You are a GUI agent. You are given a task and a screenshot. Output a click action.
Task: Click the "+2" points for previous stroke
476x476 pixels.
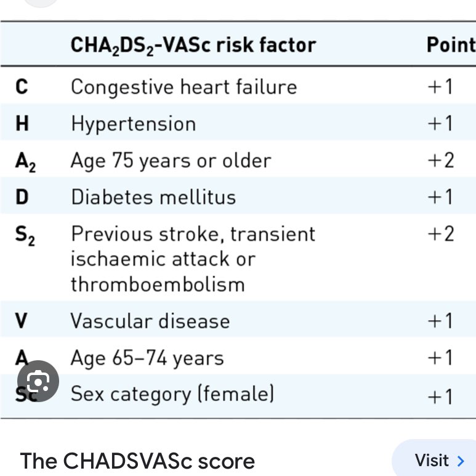[440, 234]
